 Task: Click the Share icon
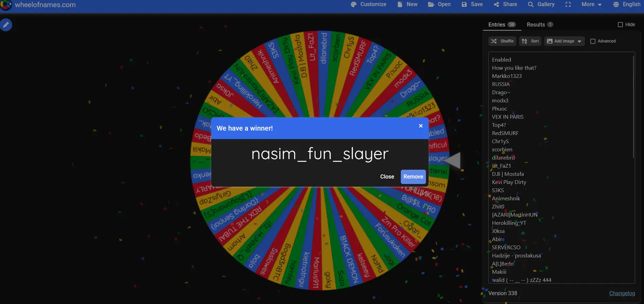pos(496,4)
